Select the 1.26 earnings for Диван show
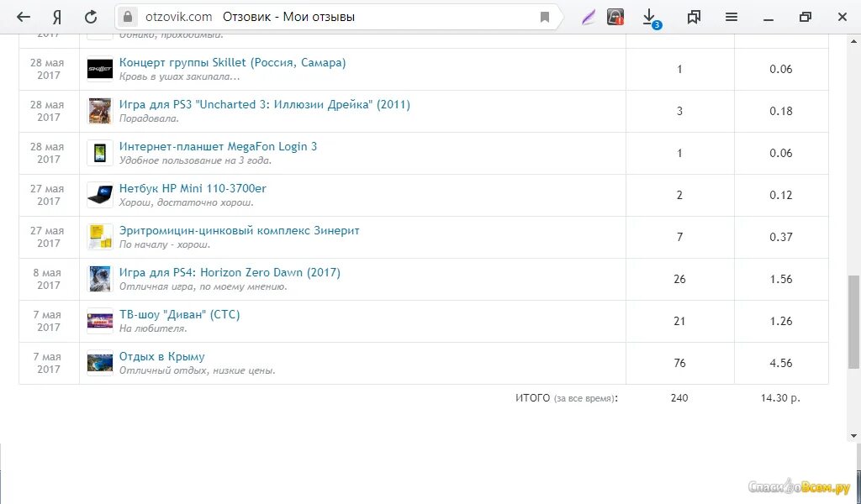861x504 pixels. (x=781, y=321)
